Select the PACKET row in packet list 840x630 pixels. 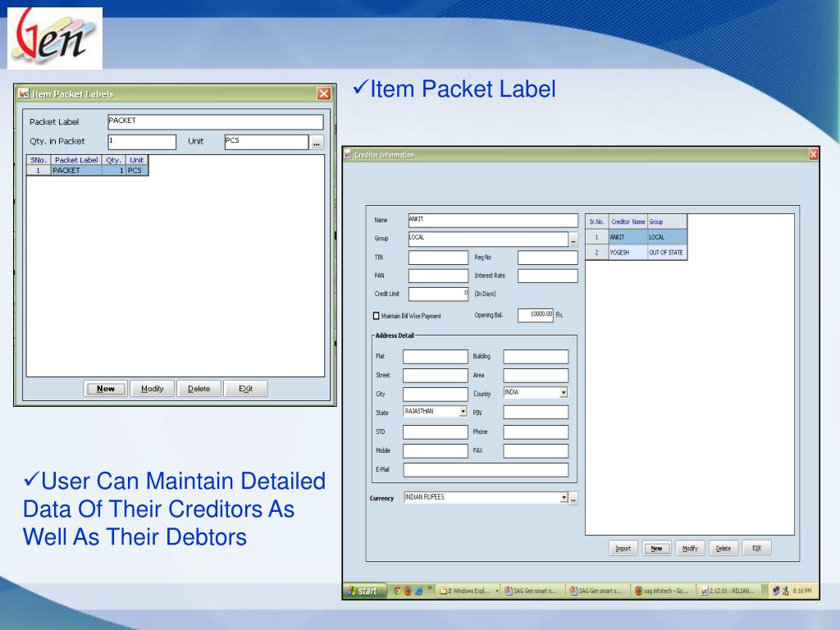(87, 171)
